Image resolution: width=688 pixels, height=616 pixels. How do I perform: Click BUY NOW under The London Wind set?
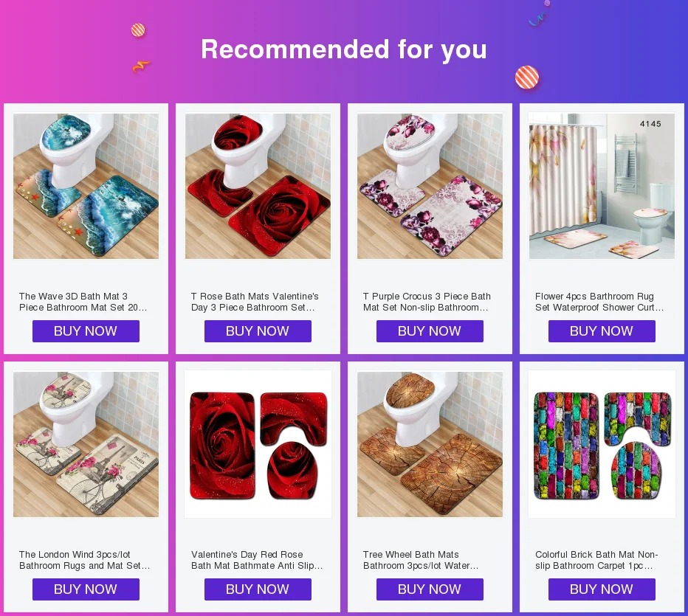coord(86,589)
